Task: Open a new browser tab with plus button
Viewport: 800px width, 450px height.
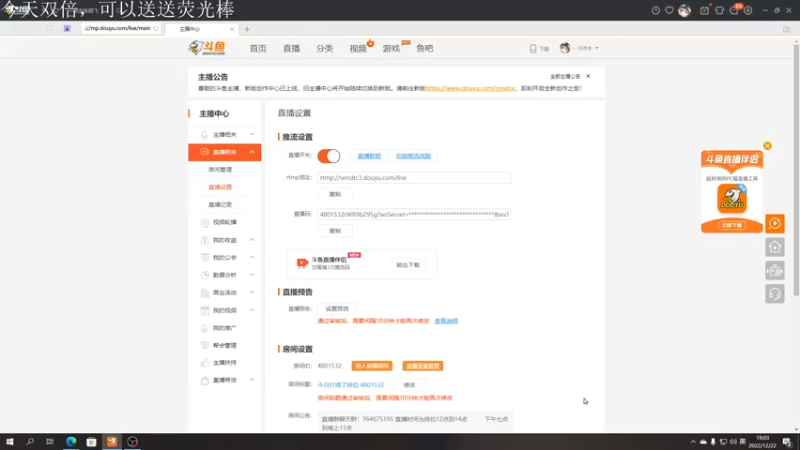Action: 247,29
